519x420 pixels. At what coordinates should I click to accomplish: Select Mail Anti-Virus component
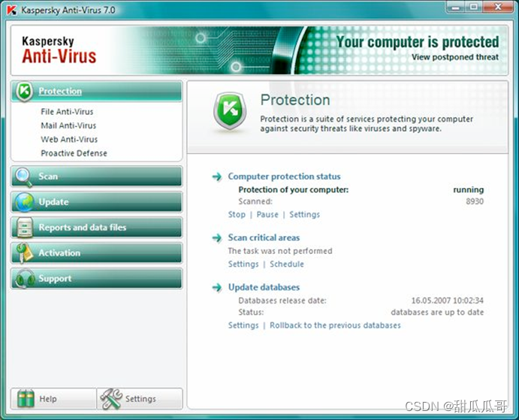pos(68,125)
